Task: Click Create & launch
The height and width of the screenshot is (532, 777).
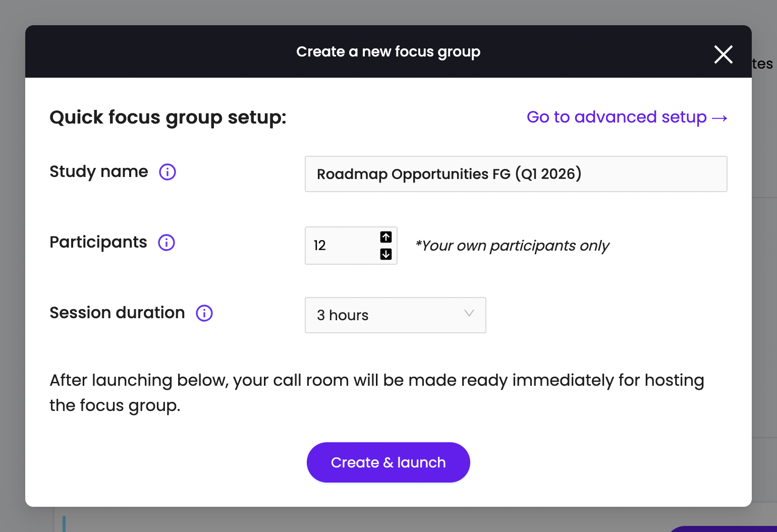Action: tap(388, 462)
